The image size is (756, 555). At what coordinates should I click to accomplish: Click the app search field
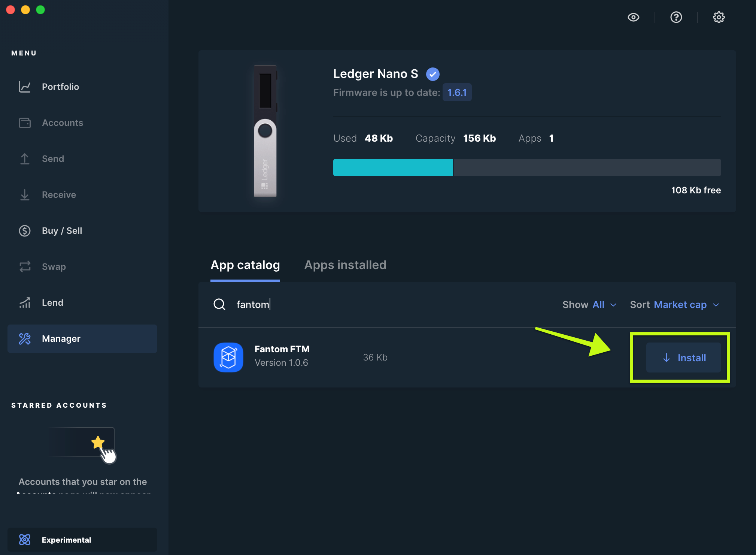pos(374,305)
